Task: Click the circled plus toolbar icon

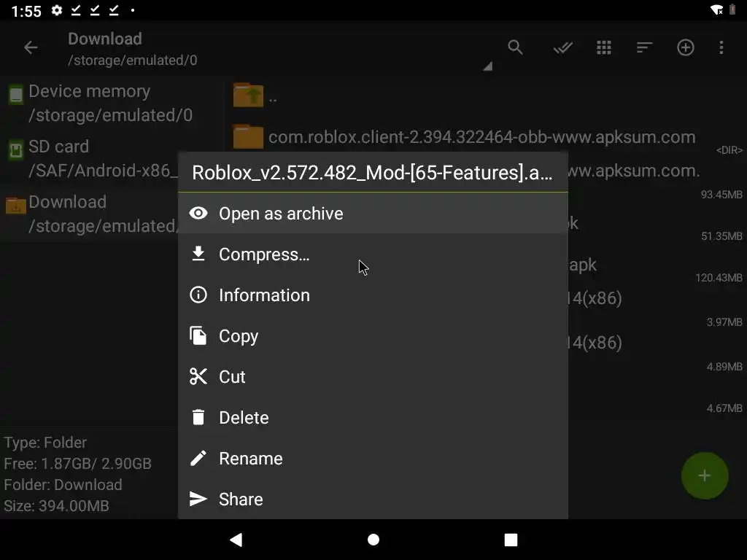Action: click(x=685, y=47)
